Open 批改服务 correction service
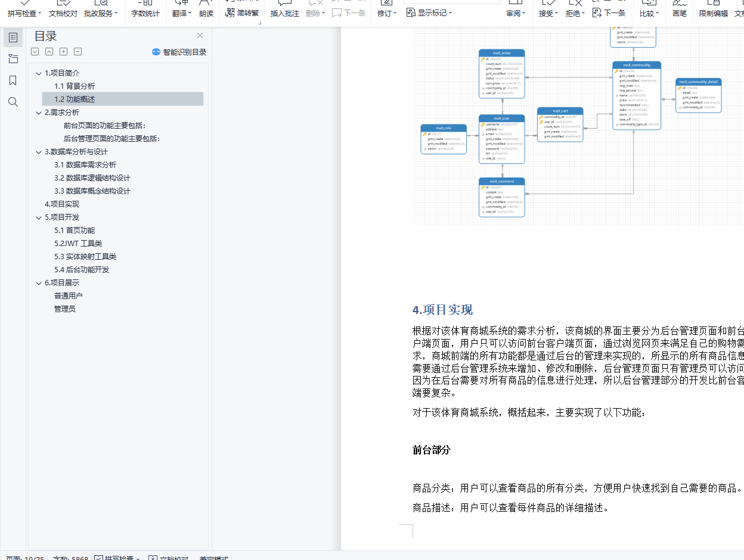Screen dimensions: 744x560 [x=98, y=13]
